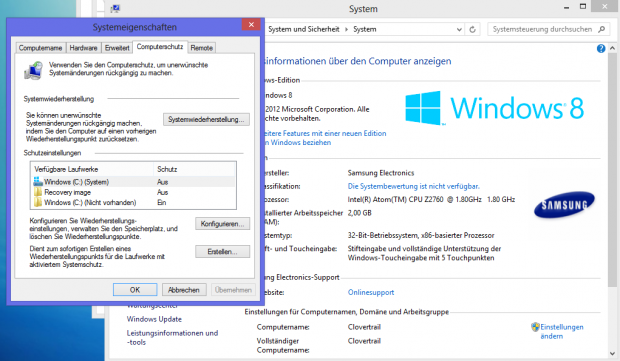Viewport: 620px width, 361px height.
Task: Click the Recovery image folder icon
Action: 38,192
